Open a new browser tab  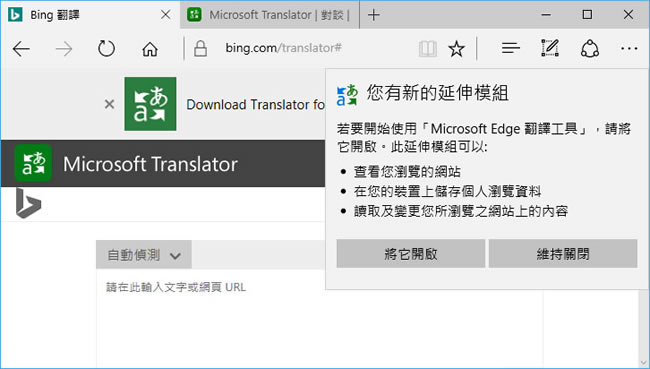coord(374,15)
